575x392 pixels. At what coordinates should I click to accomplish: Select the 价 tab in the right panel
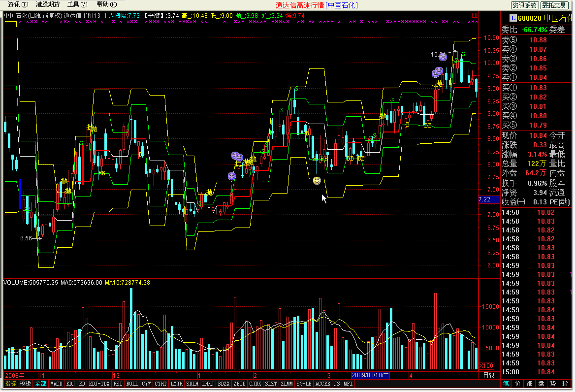tap(518, 384)
